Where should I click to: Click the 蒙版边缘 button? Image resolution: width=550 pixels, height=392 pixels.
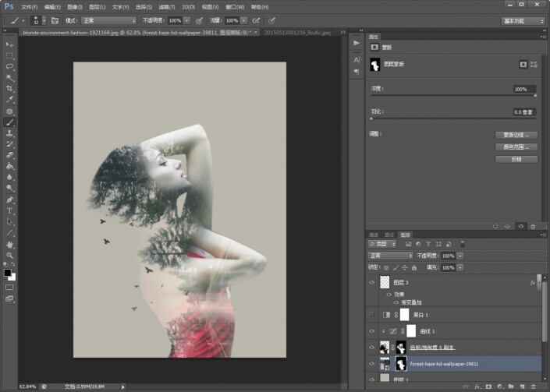516,135
